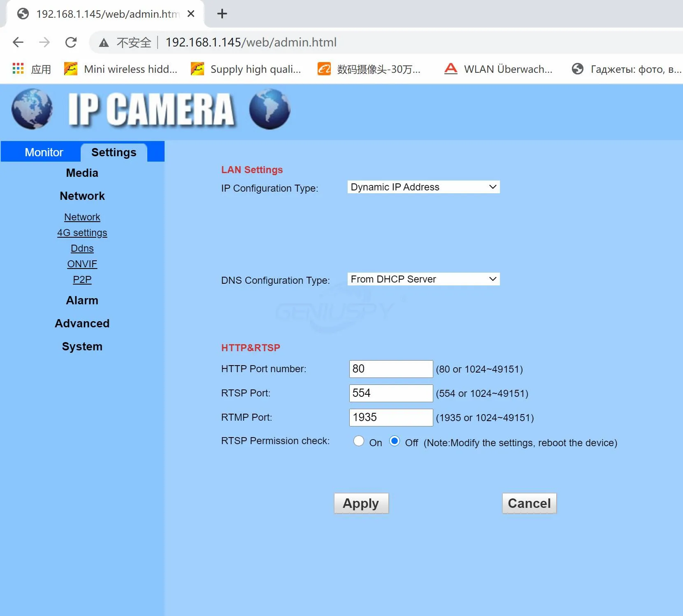Open the WLAN Überwach bookmark
Image resolution: width=683 pixels, height=616 pixels.
(x=498, y=69)
